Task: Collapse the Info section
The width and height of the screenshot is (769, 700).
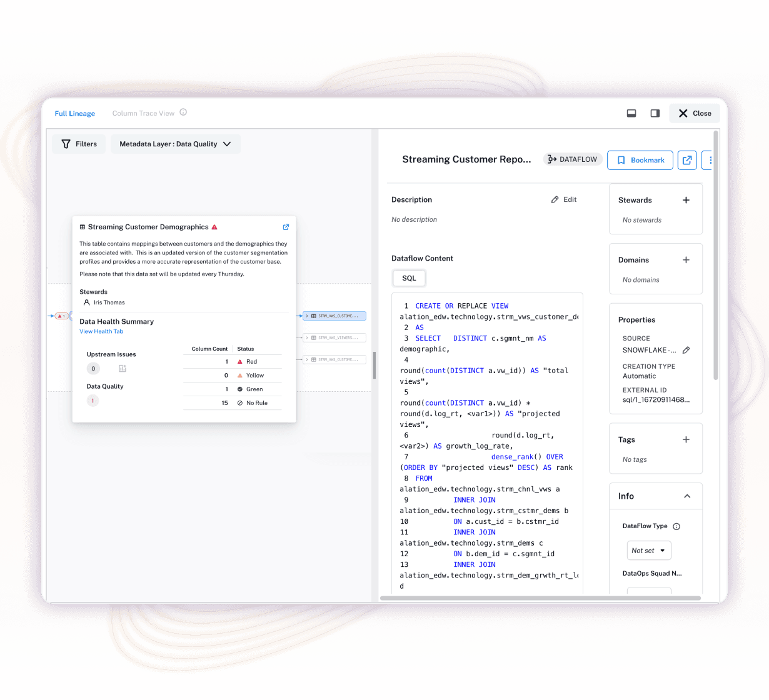Action: point(687,496)
